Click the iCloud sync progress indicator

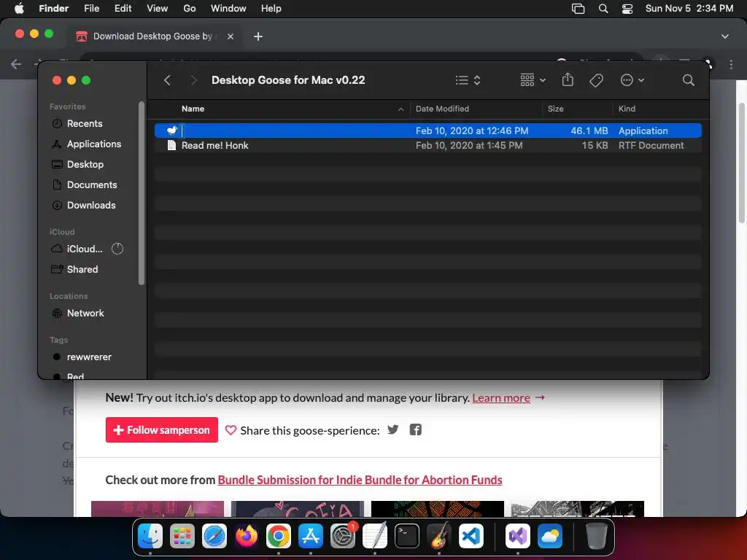tap(117, 249)
